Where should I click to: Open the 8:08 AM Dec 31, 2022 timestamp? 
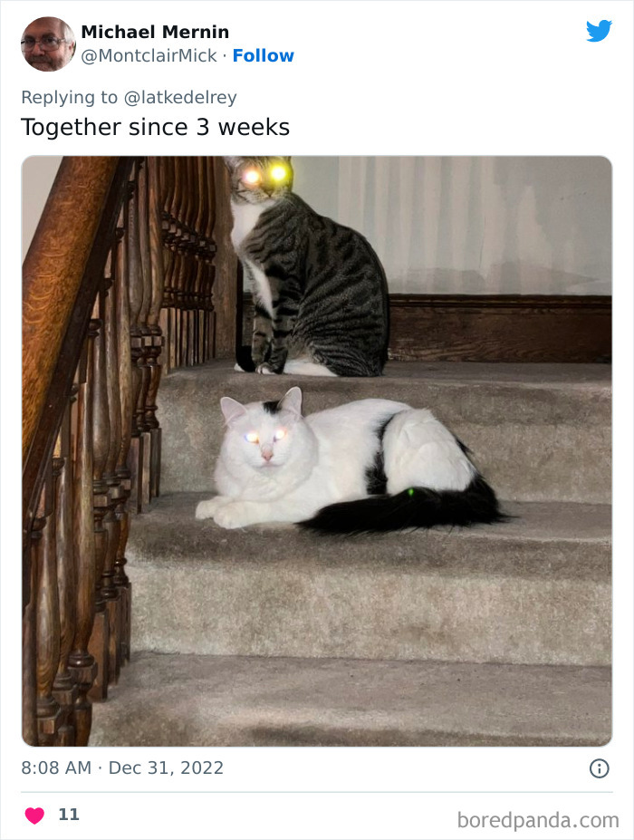tap(122, 768)
